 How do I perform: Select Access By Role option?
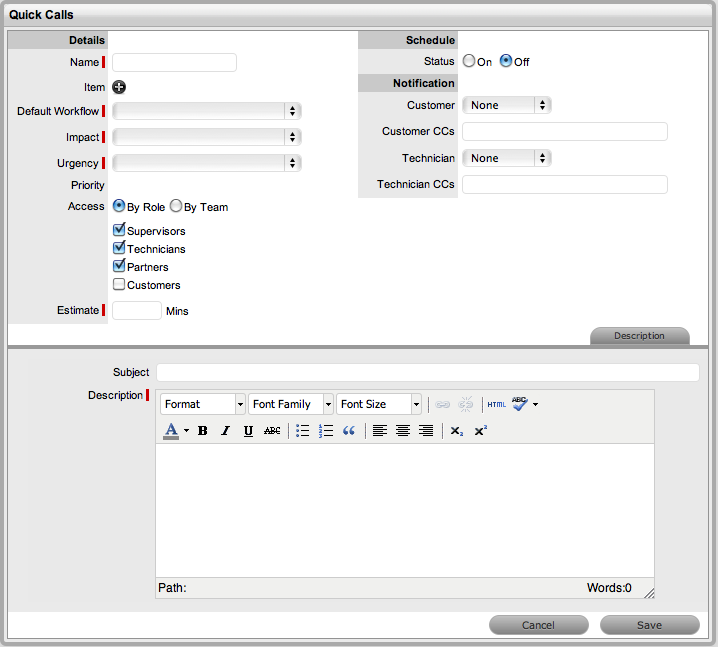point(119,206)
